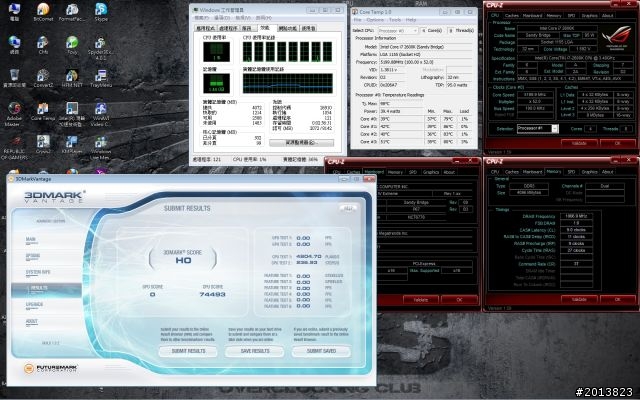Open the File menu in Task Manager
The width and height of the screenshot is (640, 400).
[200, 18]
